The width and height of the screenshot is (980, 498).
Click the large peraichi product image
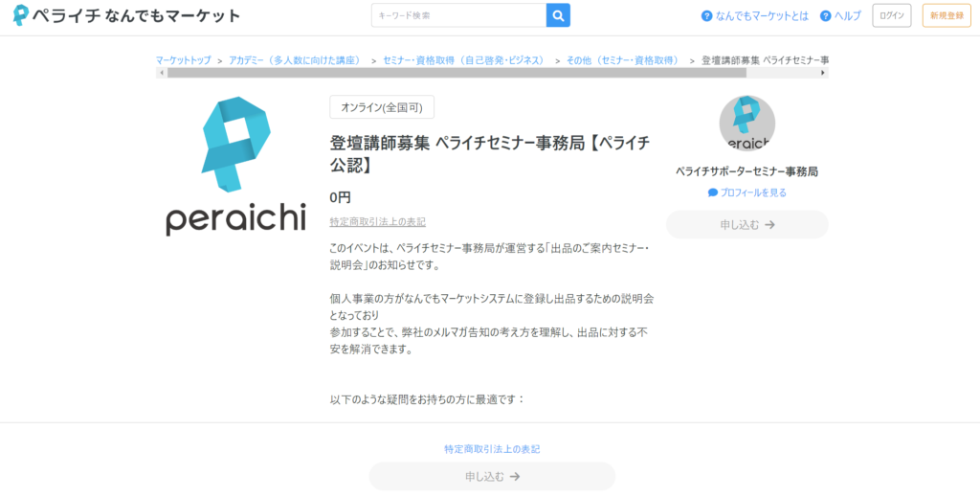point(235,167)
